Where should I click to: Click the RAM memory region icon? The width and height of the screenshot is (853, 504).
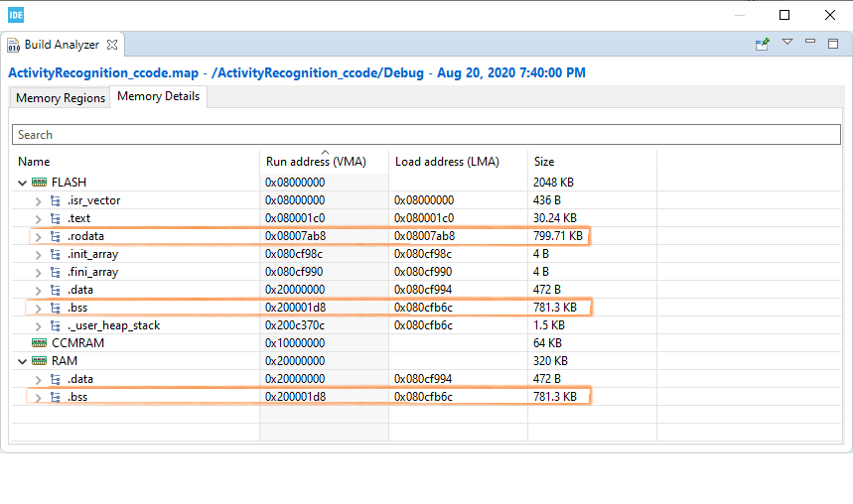(x=40, y=361)
